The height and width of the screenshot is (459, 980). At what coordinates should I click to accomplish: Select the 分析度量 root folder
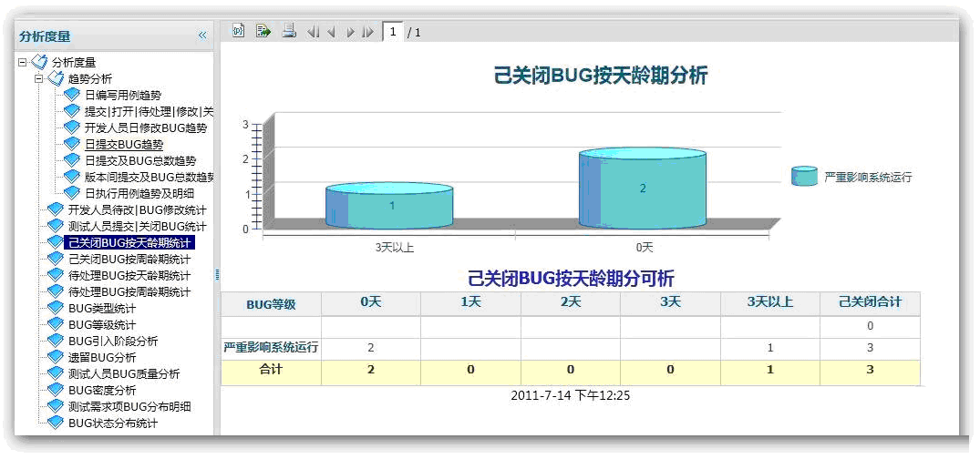(x=74, y=62)
